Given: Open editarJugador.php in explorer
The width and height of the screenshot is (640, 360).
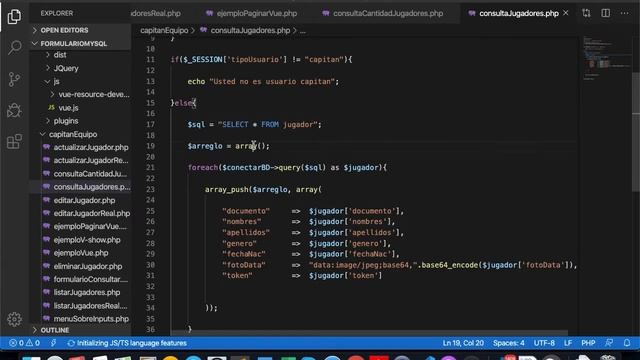Looking at the screenshot, I should (x=84, y=200).
